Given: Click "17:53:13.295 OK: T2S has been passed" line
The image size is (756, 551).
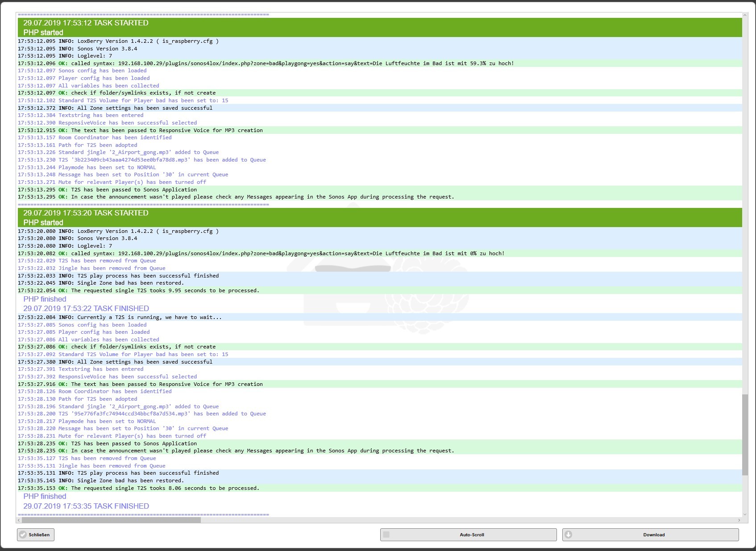Looking at the screenshot, I should point(380,190).
